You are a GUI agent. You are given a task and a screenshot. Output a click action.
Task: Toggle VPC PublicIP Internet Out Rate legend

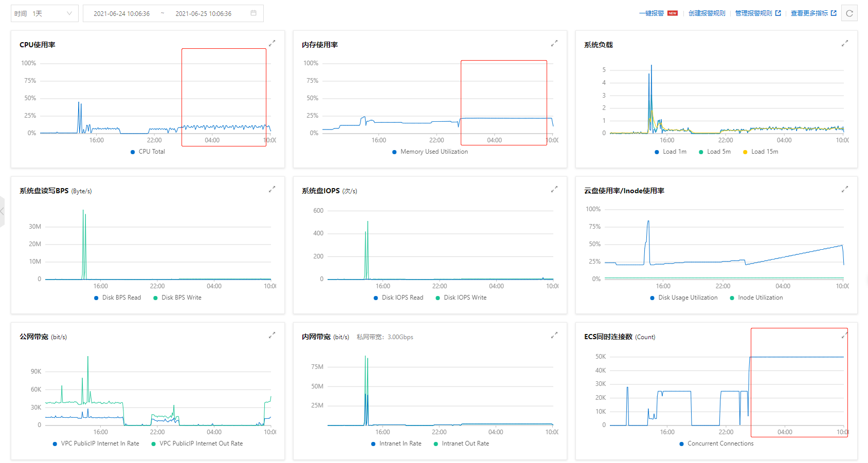[197, 443]
